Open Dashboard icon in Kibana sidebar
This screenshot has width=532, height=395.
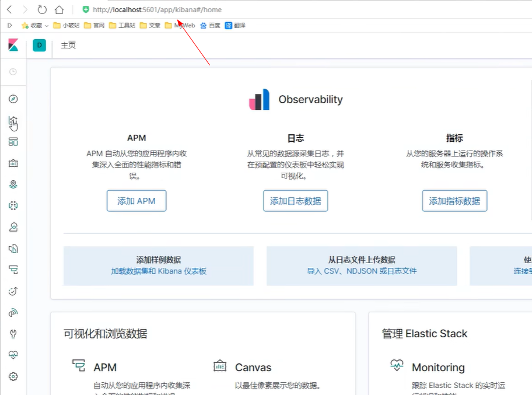click(13, 142)
